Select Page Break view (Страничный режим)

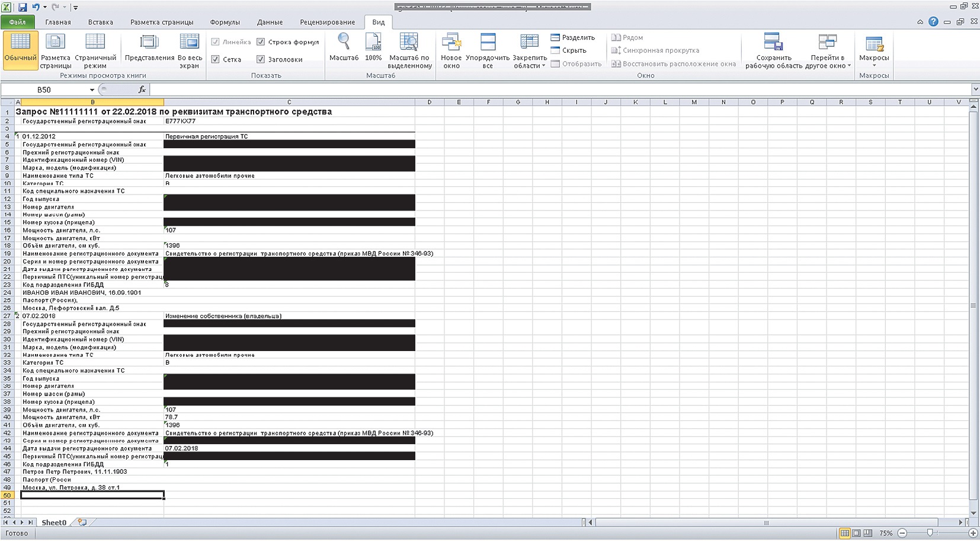[x=95, y=50]
